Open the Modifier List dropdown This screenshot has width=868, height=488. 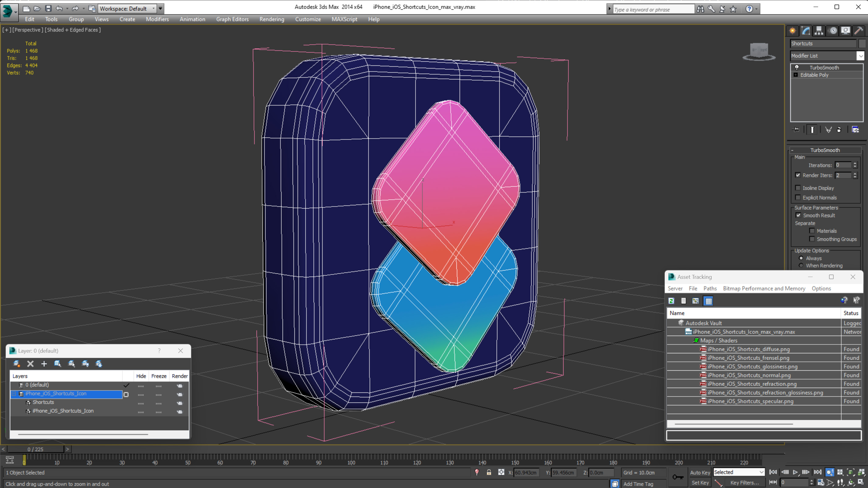861,56
